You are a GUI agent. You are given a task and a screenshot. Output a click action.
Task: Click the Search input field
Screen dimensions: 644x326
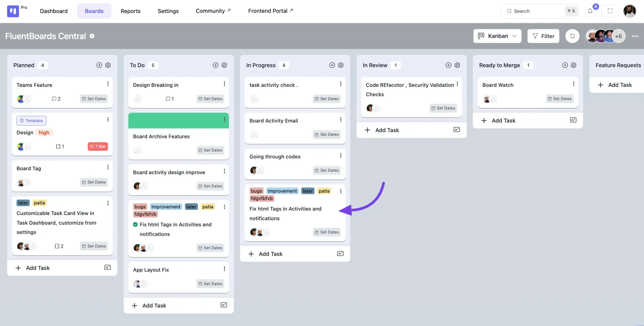click(x=540, y=11)
